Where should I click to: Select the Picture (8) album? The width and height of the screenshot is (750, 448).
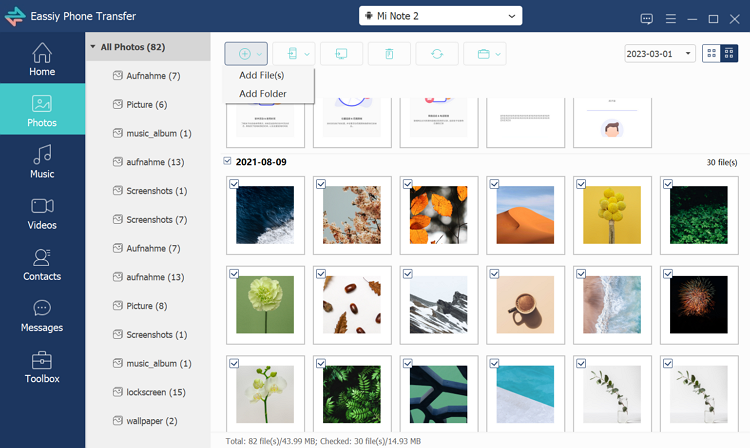(x=147, y=306)
